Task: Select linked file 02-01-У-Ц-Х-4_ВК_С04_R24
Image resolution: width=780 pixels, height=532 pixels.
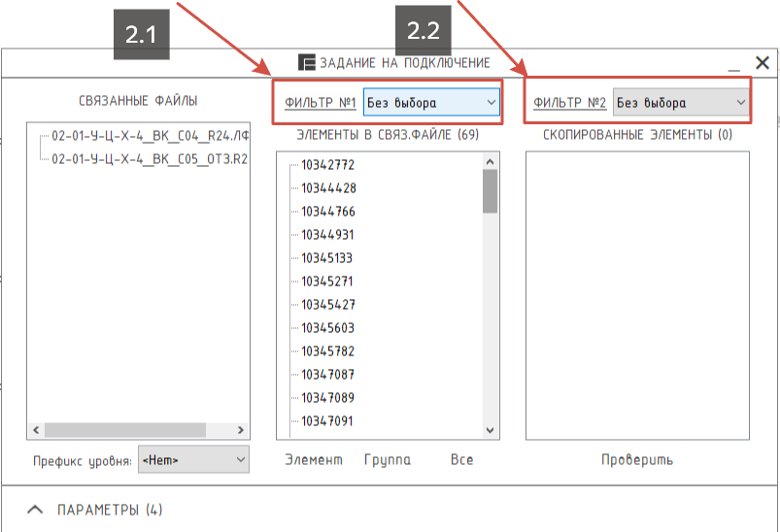Action: (x=150, y=135)
